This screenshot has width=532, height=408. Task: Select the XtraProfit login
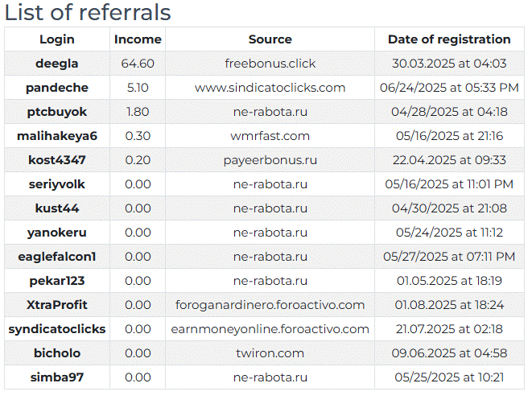[57, 304]
